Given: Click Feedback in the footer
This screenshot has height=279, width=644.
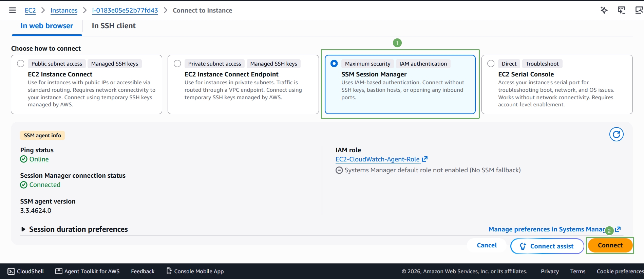Looking at the screenshot, I should 143,271.
